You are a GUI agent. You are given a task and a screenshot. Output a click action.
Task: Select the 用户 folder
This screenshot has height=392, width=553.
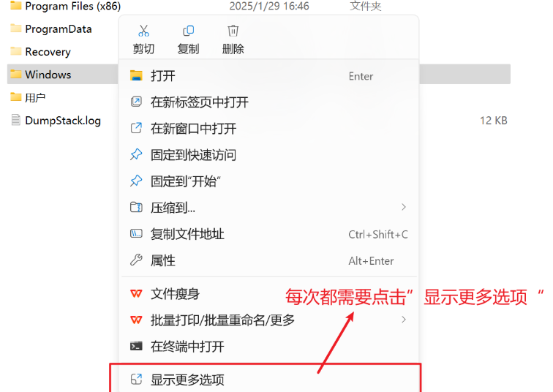point(35,98)
